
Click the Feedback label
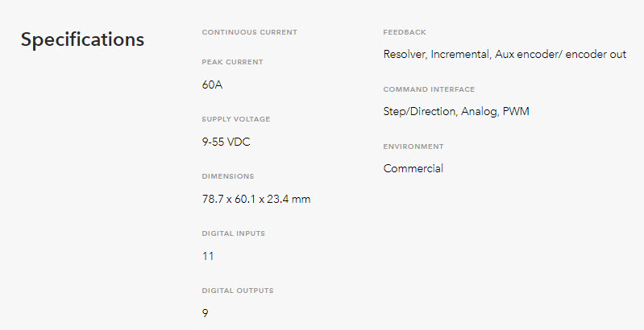405,32
